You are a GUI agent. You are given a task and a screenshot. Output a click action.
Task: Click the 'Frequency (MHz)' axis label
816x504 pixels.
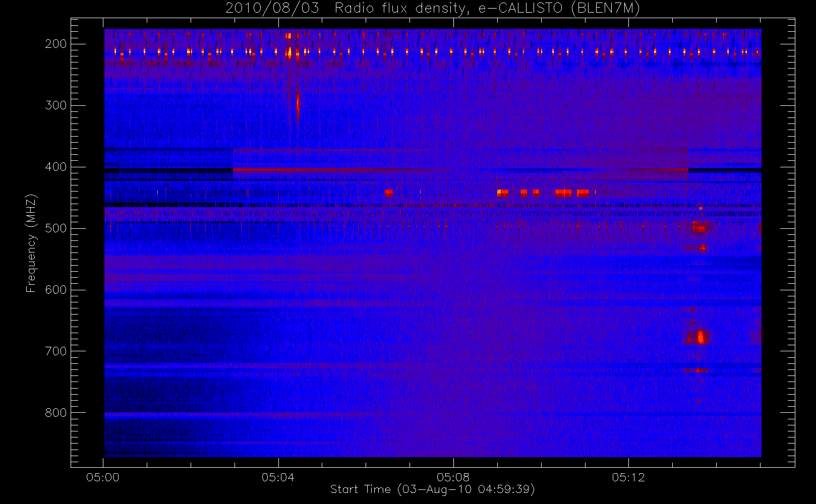click(31, 243)
